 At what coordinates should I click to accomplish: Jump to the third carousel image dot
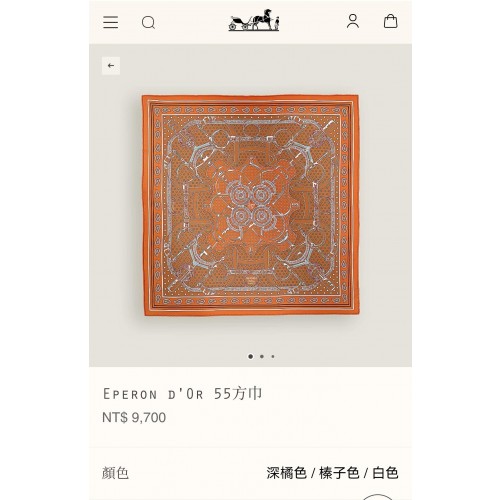click(x=273, y=356)
